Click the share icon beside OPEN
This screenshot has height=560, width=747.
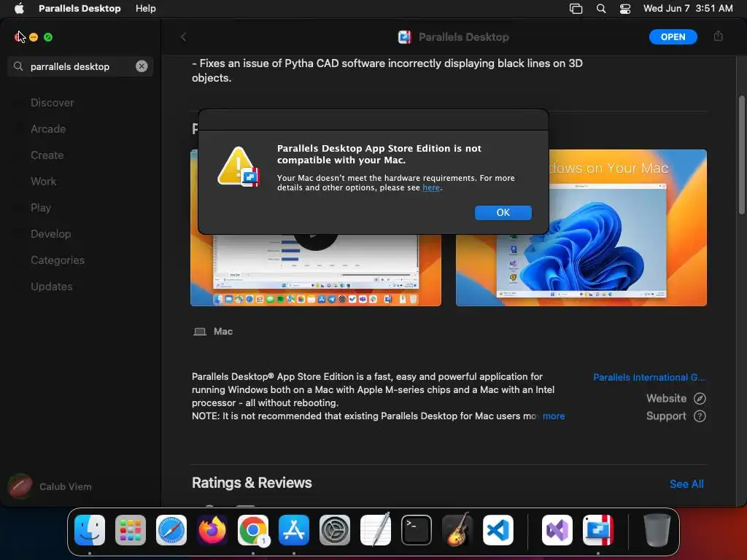tap(719, 36)
